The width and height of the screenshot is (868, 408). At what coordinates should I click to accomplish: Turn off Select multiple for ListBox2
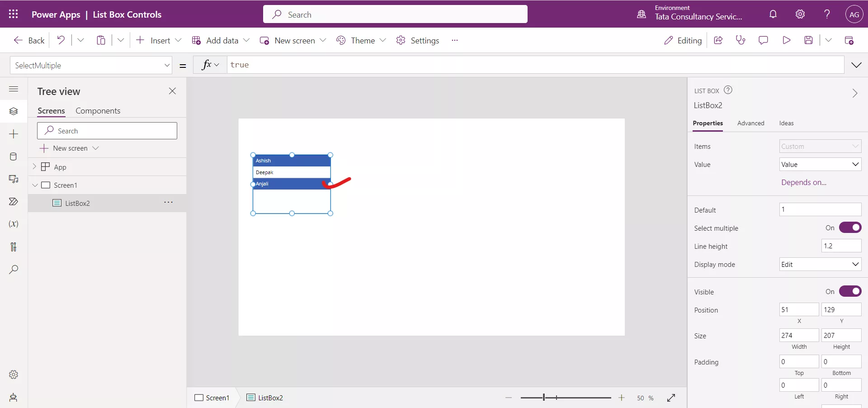[850, 228]
